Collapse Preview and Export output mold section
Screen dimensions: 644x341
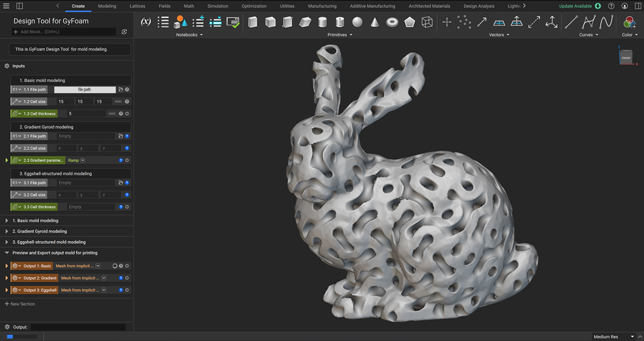(x=7, y=252)
